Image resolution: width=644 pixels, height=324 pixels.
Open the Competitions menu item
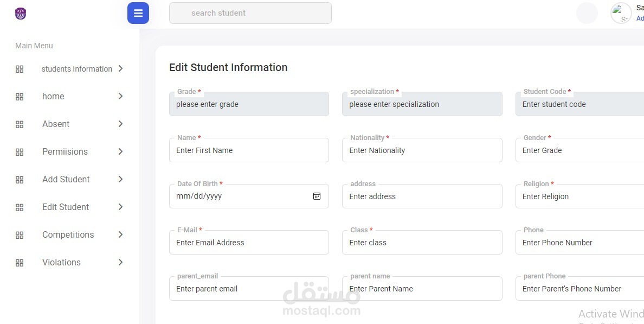68,234
